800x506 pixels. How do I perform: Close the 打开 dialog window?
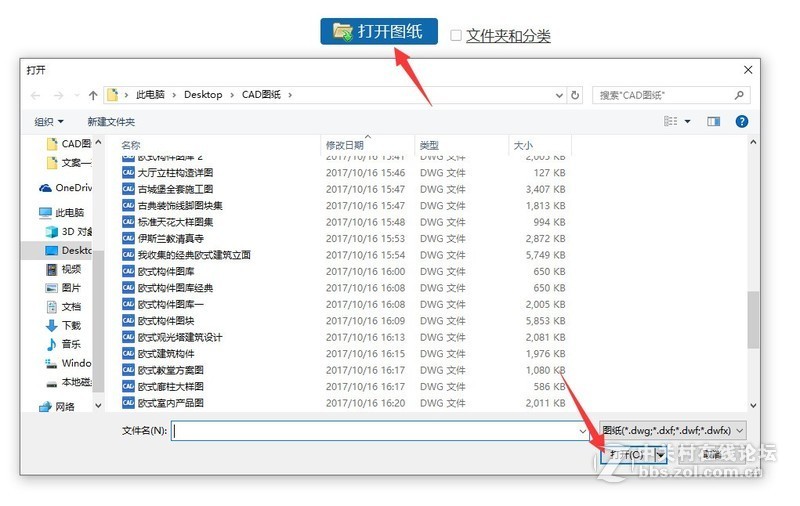pyautogui.click(x=748, y=70)
